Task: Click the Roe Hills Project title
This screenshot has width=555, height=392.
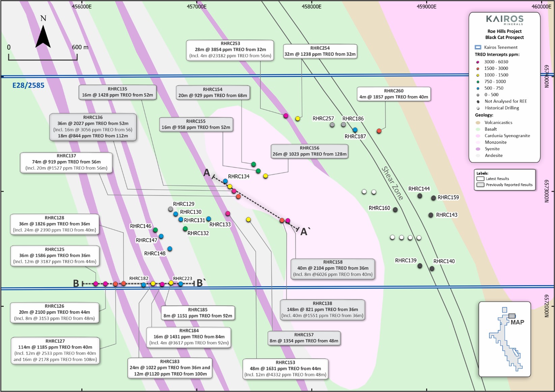Action: 504,31
